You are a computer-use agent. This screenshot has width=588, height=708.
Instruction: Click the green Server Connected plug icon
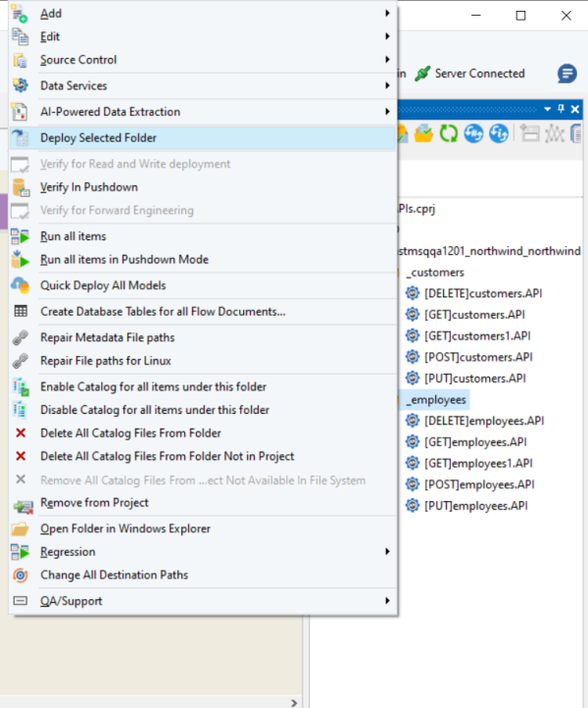422,74
